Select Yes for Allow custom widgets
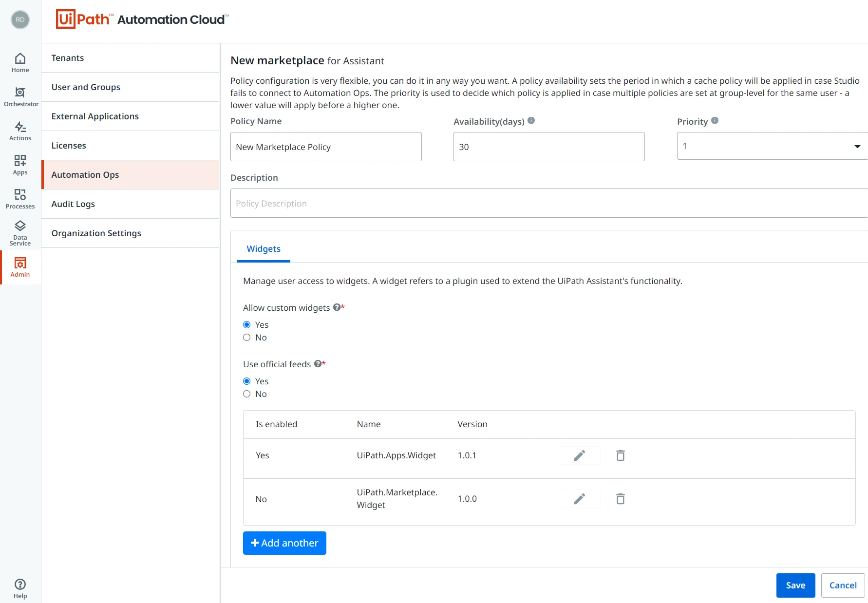This screenshot has height=603, width=868. (x=247, y=325)
